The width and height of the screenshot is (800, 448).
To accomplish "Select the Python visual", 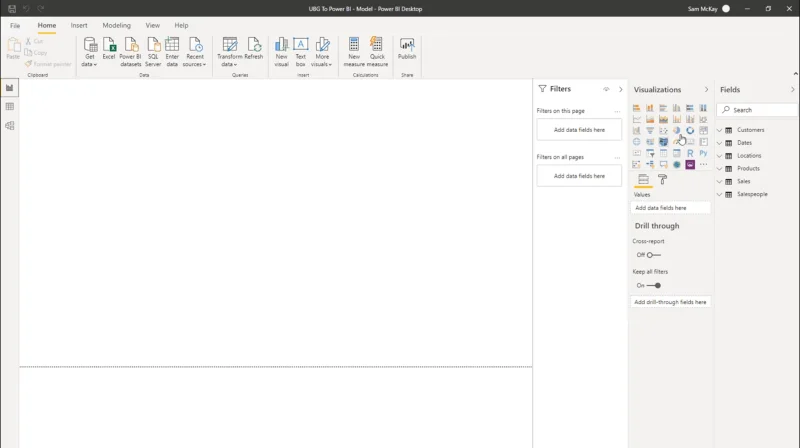I will 703,153.
